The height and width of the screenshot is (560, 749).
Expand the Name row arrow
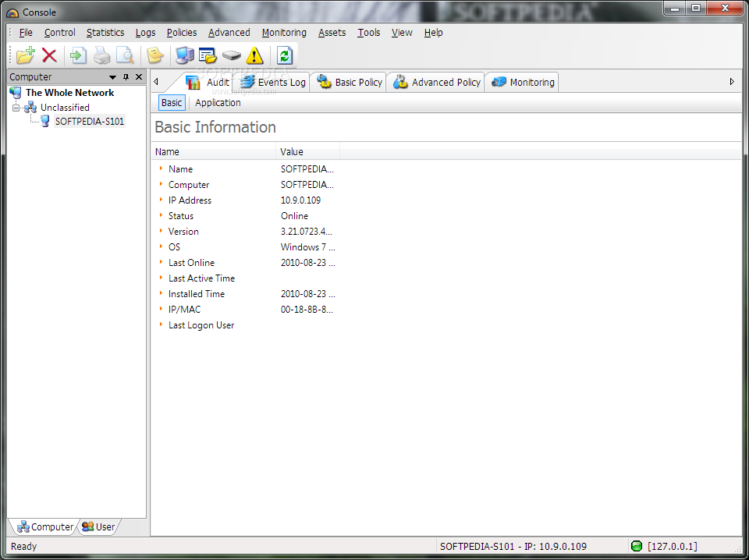click(161, 168)
